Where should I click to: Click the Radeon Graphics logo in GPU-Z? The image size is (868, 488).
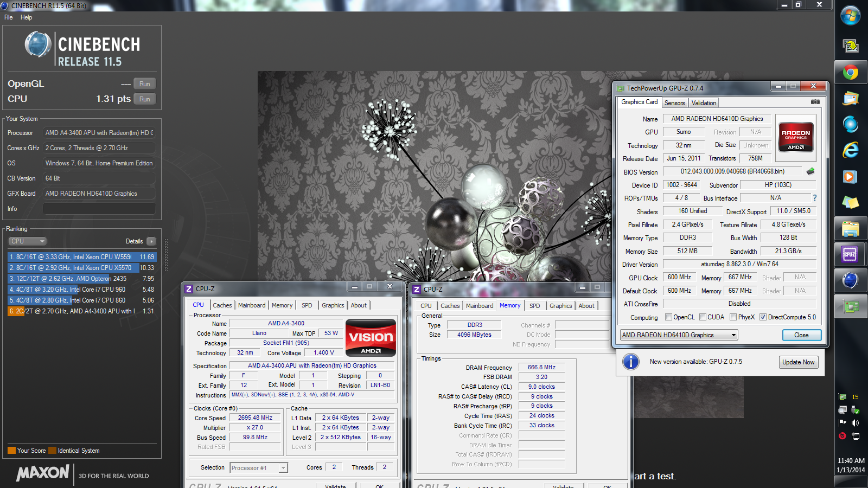pyautogui.click(x=796, y=138)
